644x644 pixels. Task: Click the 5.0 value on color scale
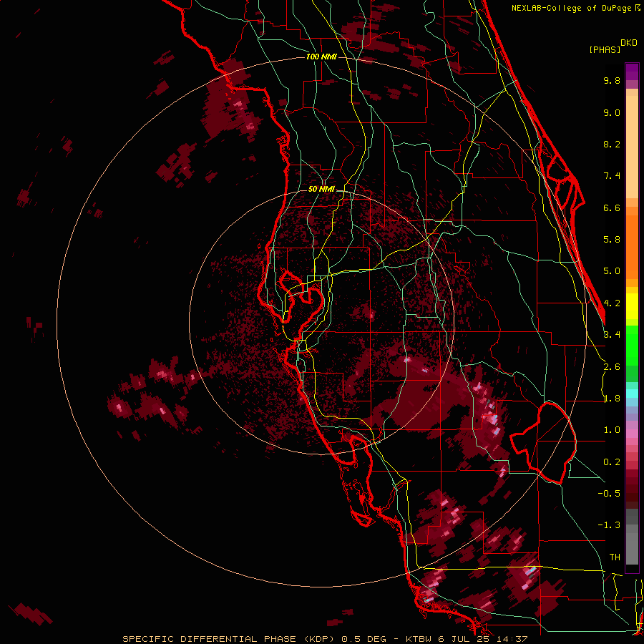pos(612,271)
